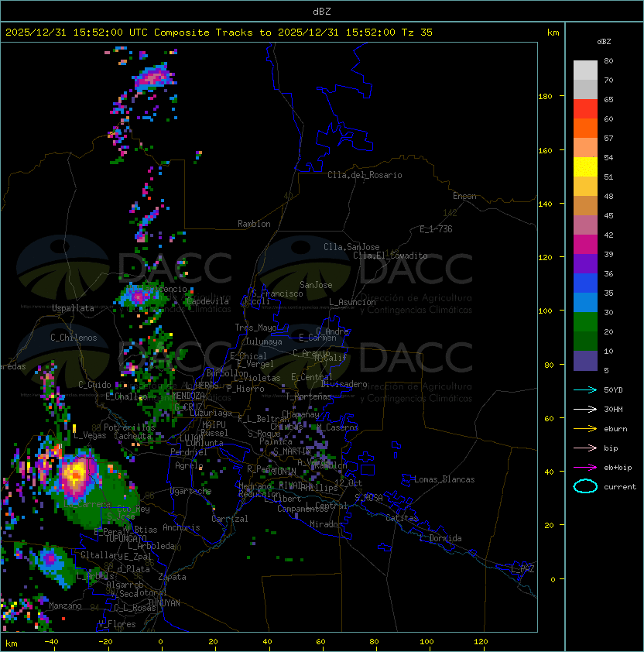Click the TUNUYAN town label

tap(163, 602)
